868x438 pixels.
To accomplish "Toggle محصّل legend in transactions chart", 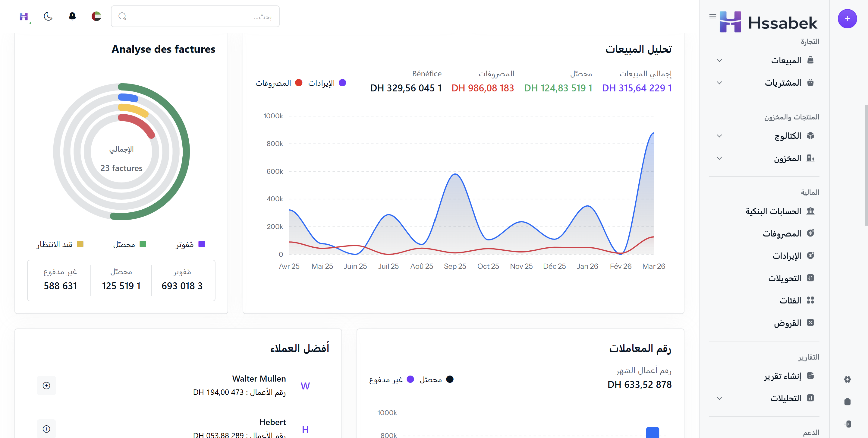I will (436, 379).
